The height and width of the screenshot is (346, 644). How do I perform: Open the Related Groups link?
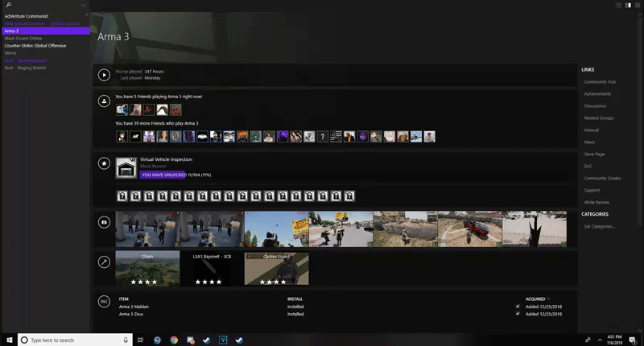(599, 117)
